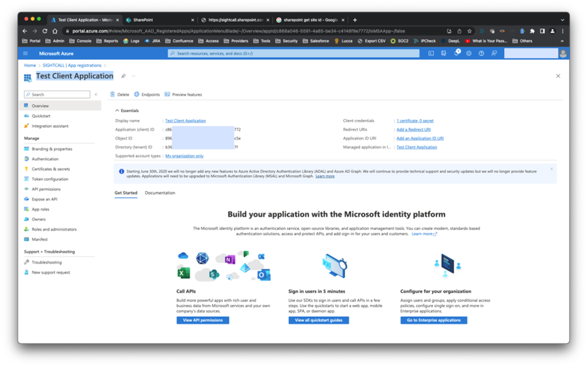Open Roles and administrators
The width and height of the screenshot is (588, 367).
(x=54, y=229)
